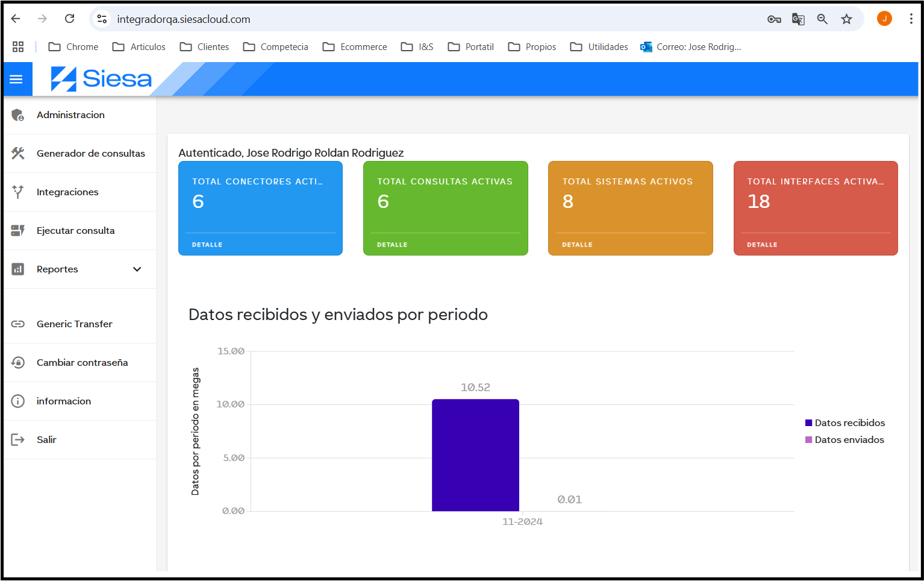Open DETALLE on Total Sistemas Activos card
Viewport: 924px width, 581px height.
click(x=577, y=244)
